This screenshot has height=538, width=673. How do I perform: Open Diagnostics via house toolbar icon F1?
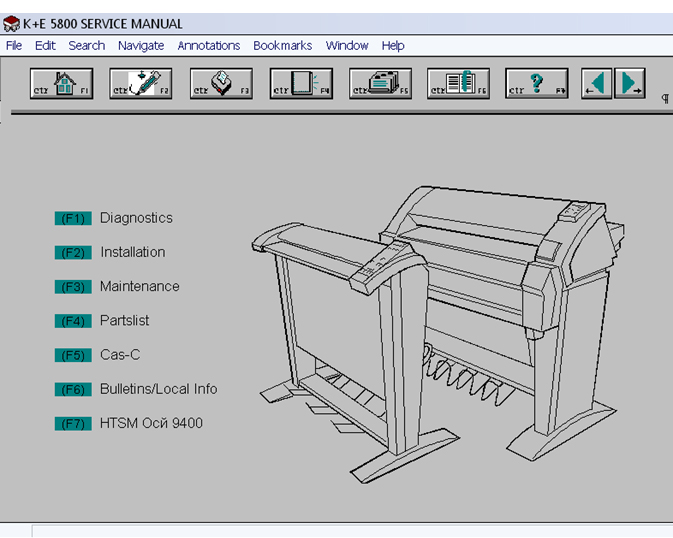(x=61, y=83)
